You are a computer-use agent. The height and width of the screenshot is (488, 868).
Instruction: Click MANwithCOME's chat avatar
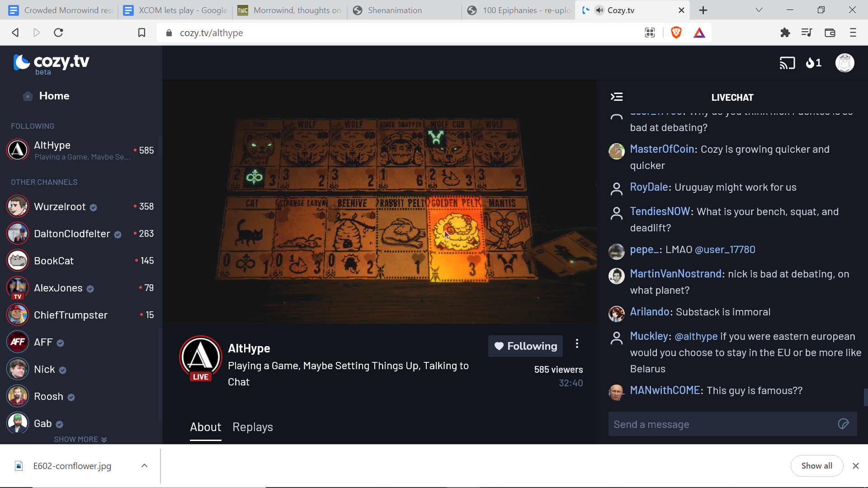click(616, 392)
